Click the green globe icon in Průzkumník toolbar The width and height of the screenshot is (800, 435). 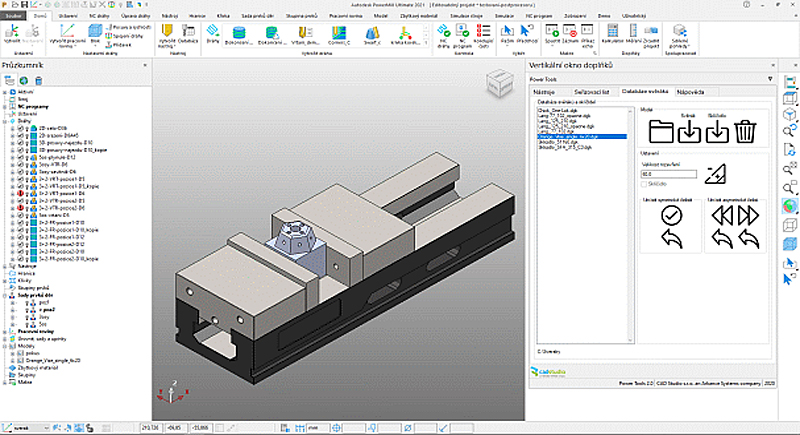click(23, 81)
